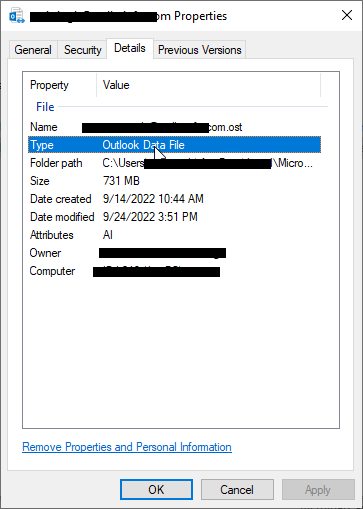Switch to the General tab
363x509 pixels.
33,50
